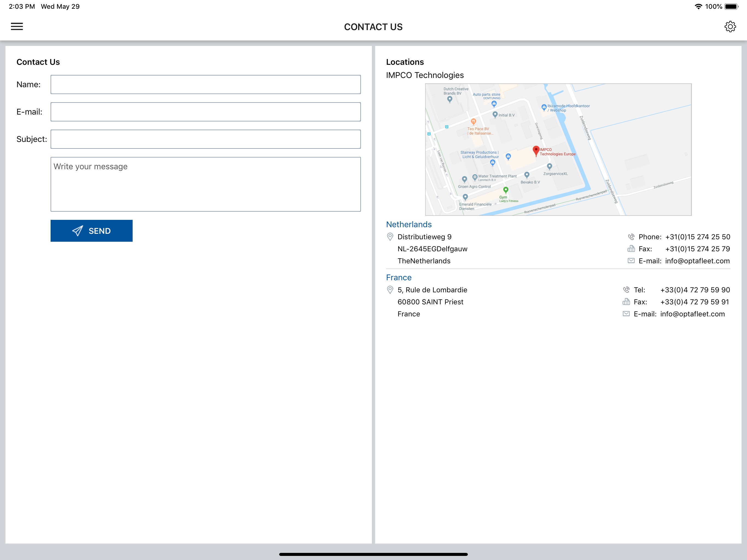
Task: Click the green Gym Lady's Fitness map marker
Action: pos(506,190)
